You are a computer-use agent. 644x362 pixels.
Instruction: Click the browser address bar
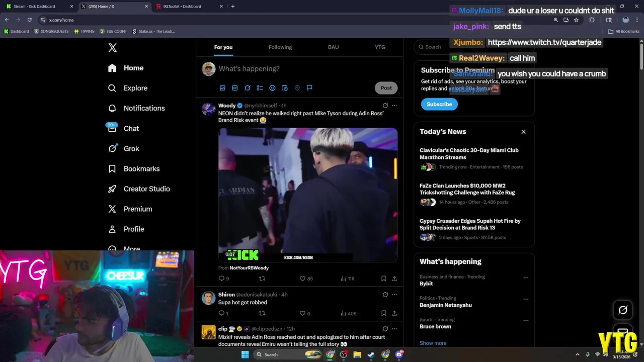(297, 20)
